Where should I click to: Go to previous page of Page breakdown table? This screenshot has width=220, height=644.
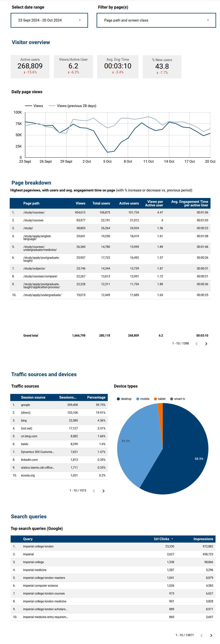(x=197, y=344)
